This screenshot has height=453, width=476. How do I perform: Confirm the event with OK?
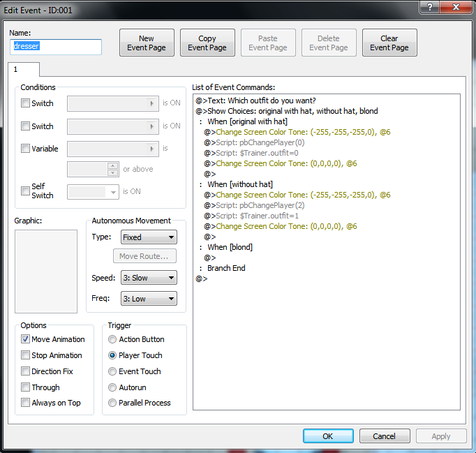pos(328,436)
